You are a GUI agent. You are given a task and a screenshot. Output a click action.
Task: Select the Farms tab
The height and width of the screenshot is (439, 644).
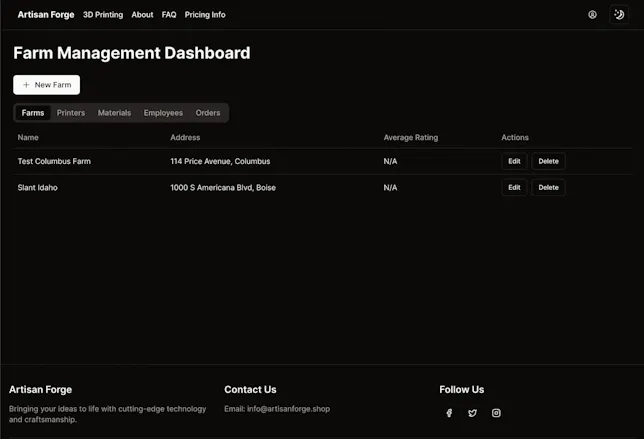point(33,113)
